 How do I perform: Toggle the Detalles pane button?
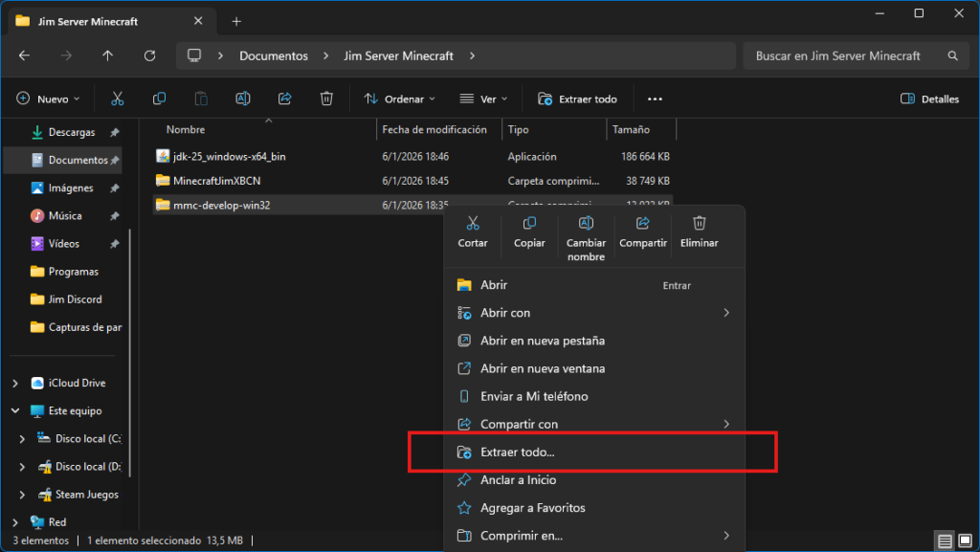point(930,99)
